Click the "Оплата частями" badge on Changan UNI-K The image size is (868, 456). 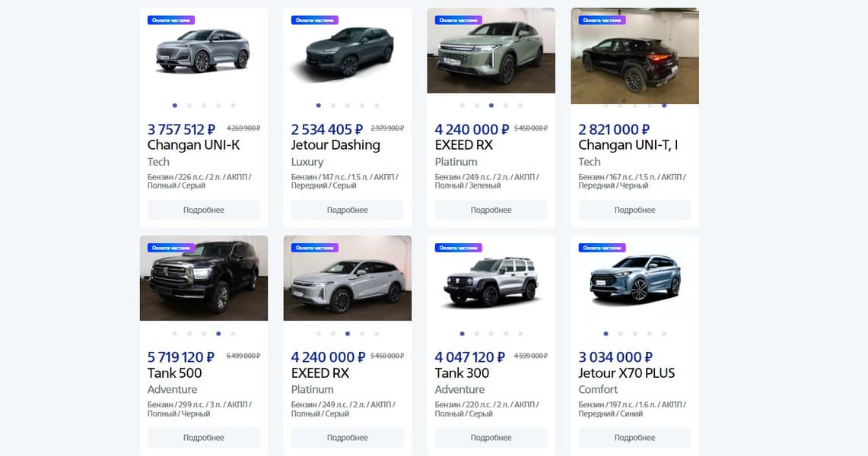tap(171, 21)
